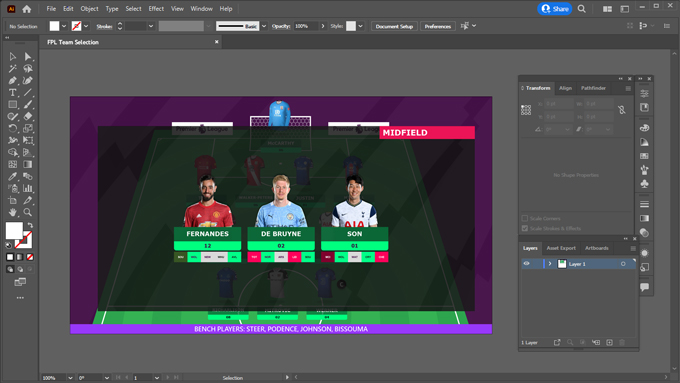
Task: Open the Window menu
Action: [x=202, y=9]
